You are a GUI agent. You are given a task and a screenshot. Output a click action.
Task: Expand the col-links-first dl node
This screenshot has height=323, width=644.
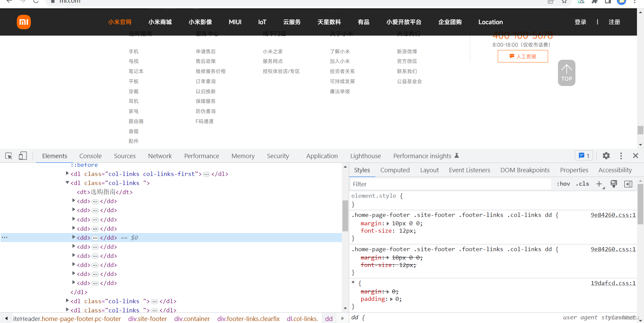(67, 174)
